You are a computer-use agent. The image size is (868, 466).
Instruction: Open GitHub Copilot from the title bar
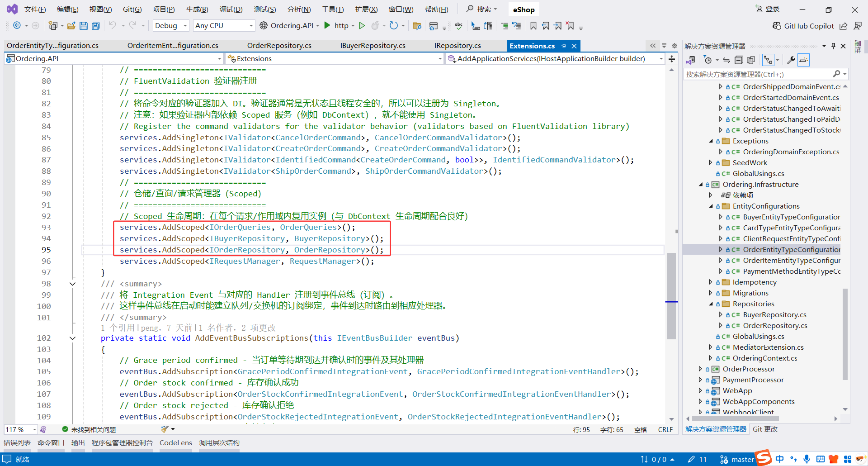(x=803, y=26)
